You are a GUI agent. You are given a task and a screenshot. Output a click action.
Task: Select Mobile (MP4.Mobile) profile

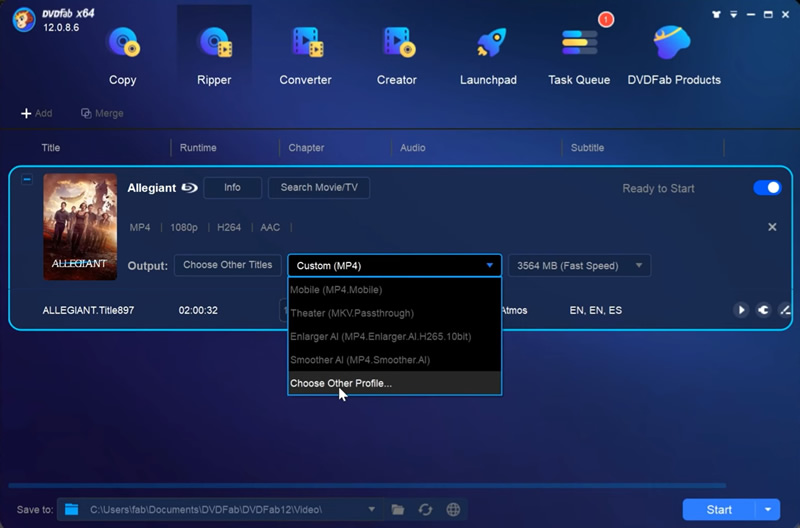[394, 290]
